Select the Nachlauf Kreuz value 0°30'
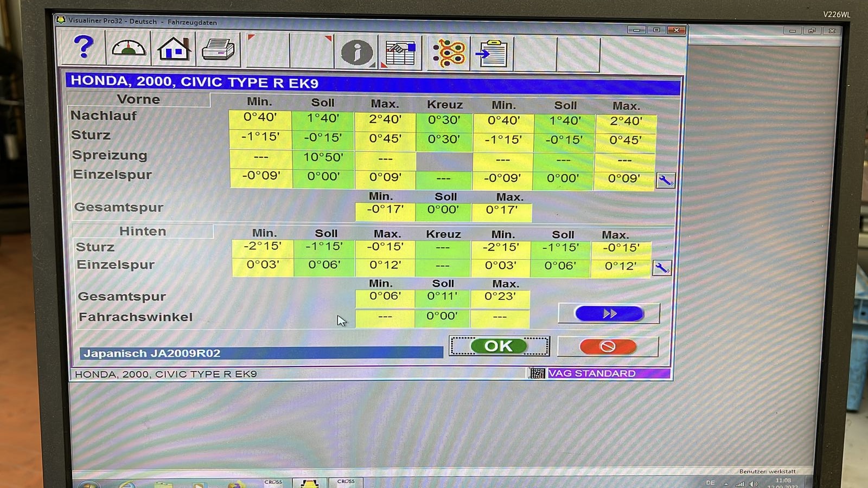868x488 pixels. pyautogui.click(x=444, y=120)
